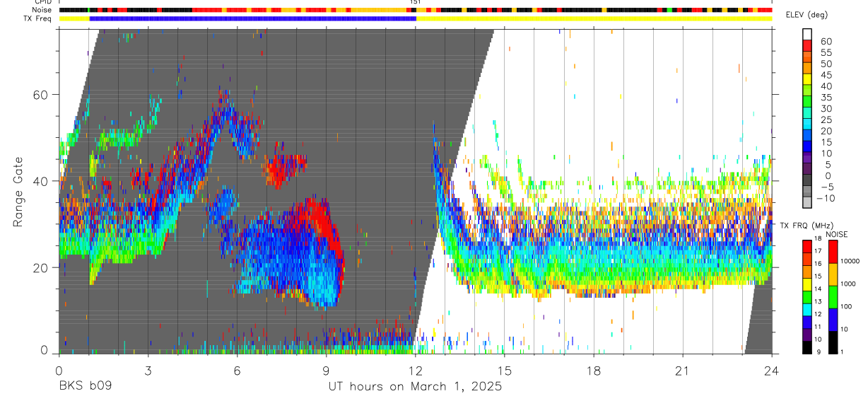Click the 'TX Freq' row label at top

[x=39, y=18]
